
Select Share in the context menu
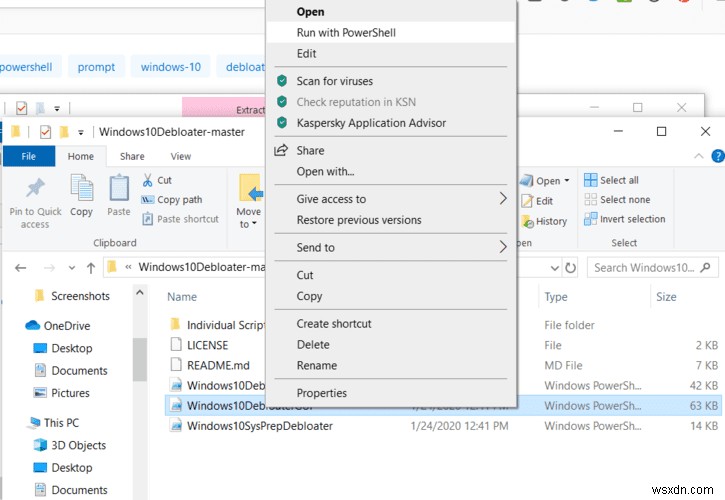[x=391, y=150]
